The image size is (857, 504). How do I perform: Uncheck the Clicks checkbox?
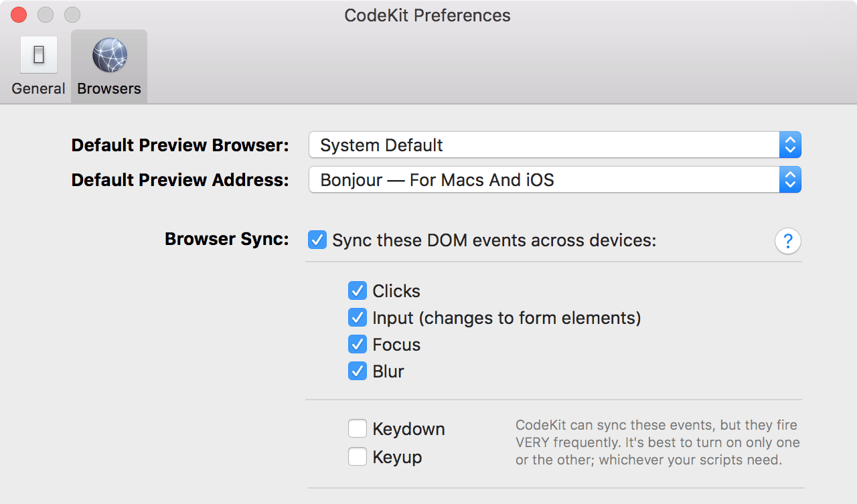(358, 290)
